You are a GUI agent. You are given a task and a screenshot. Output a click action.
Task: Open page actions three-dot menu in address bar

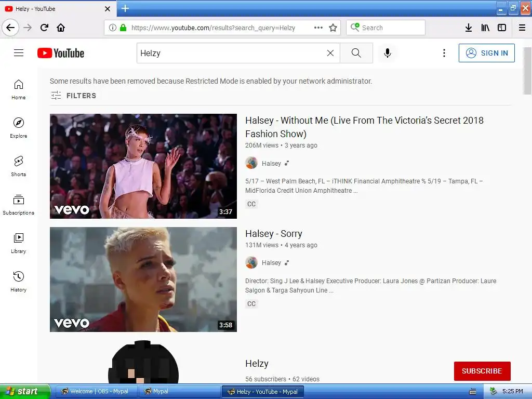click(318, 28)
